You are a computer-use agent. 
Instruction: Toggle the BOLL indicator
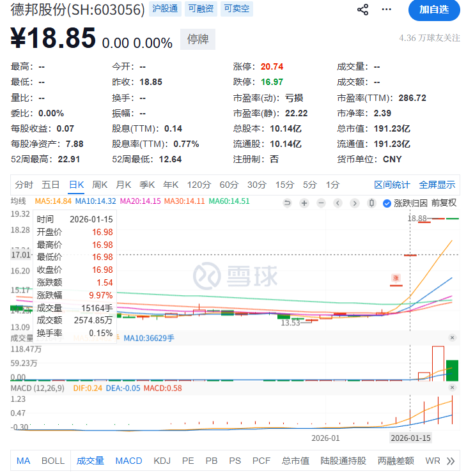click(53, 461)
